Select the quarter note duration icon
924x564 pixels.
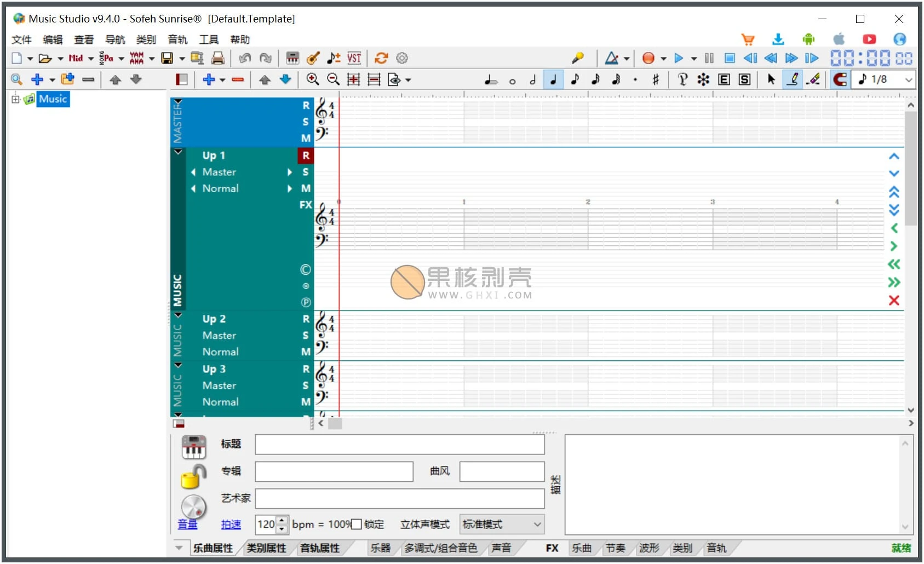point(553,79)
